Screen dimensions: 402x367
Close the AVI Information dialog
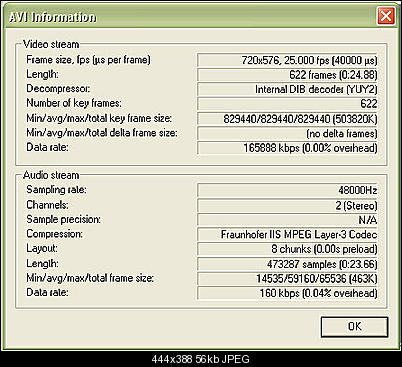coord(386,16)
